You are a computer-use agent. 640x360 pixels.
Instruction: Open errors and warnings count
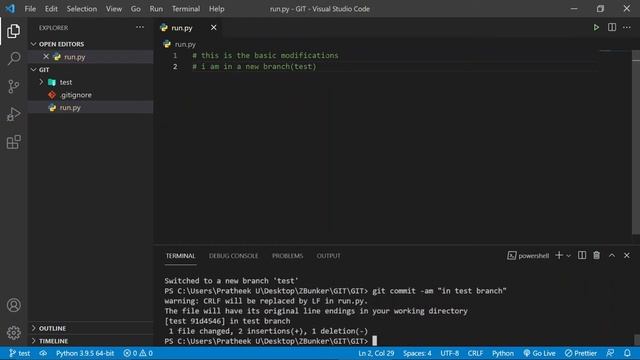click(138, 353)
